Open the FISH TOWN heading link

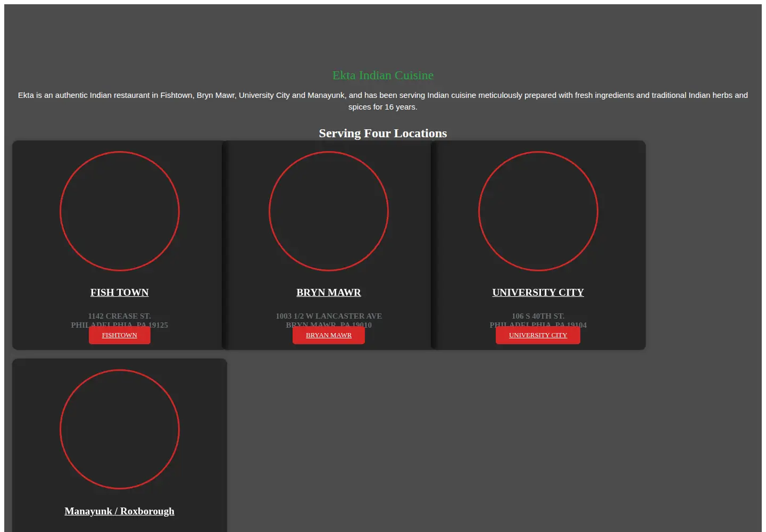(x=119, y=292)
